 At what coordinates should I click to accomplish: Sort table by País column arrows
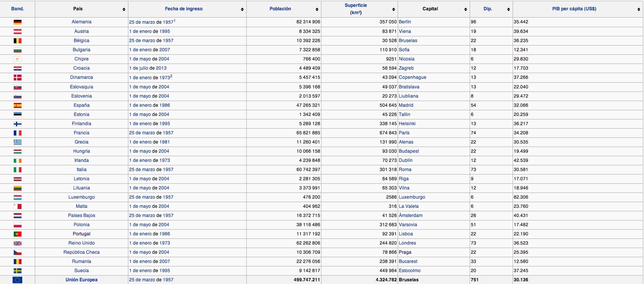pyautogui.click(x=124, y=9)
